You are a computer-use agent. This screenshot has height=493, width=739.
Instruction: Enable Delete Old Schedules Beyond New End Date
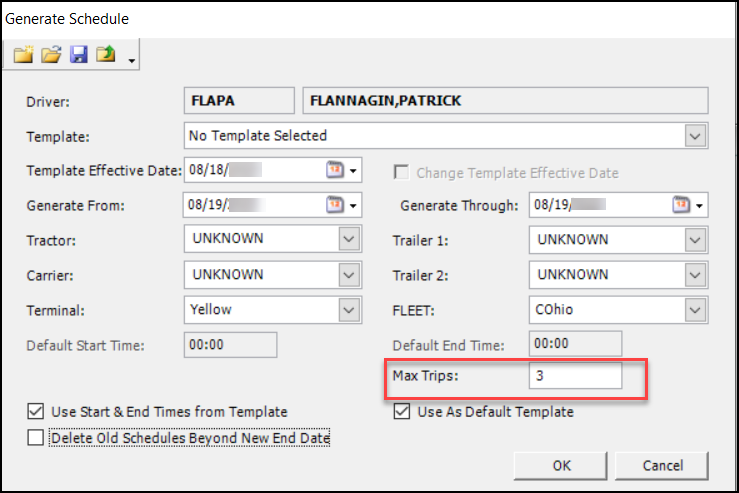(37, 437)
